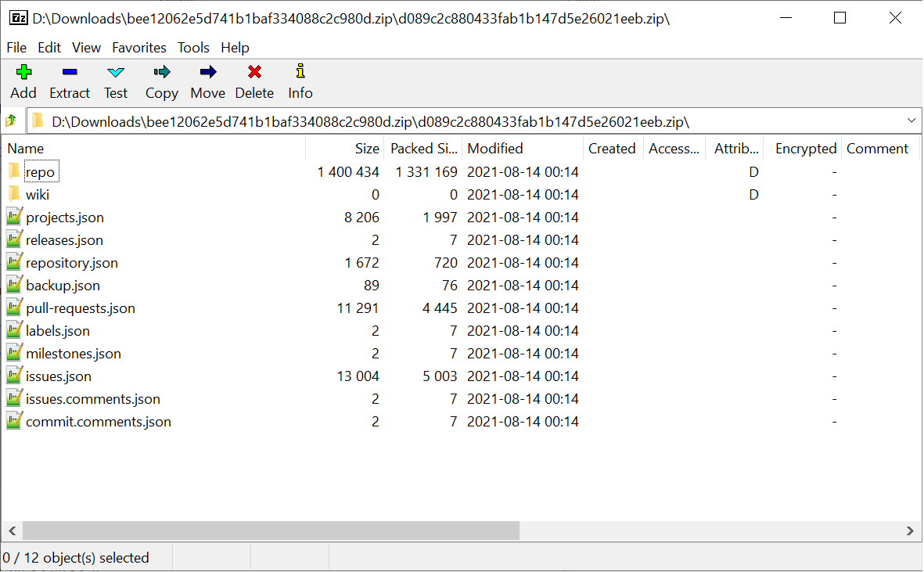924x572 pixels.
Task: Click the Copy toolbar icon
Action: 161,72
